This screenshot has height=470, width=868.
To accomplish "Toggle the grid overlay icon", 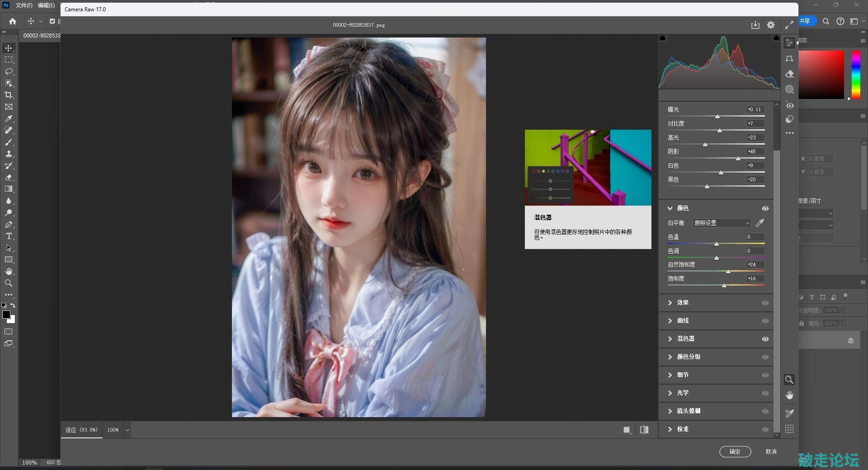I will (x=789, y=429).
